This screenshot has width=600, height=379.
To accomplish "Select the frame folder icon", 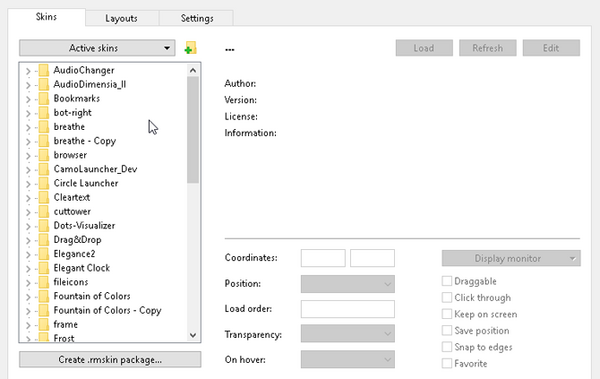I will 44,325.
